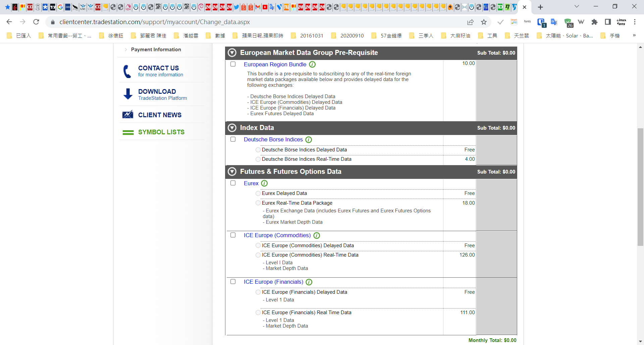Collapse European Market Data Group Pre-Requisite section
The width and height of the screenshot is (644, 345).
coord(232,53)
